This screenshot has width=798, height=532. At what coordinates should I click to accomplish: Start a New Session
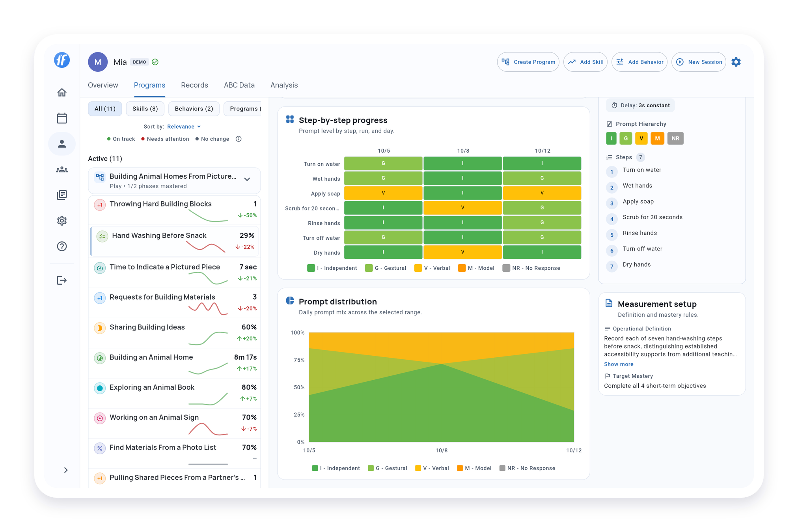(x=699, y=62)
